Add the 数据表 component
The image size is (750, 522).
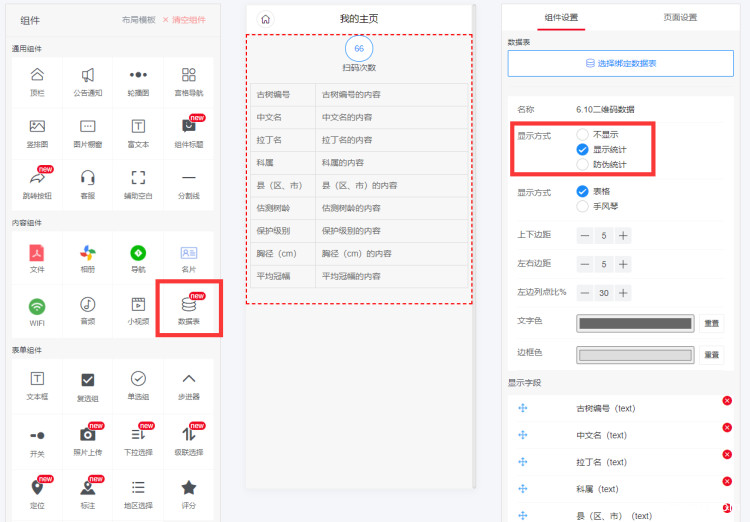pos(188,309)
